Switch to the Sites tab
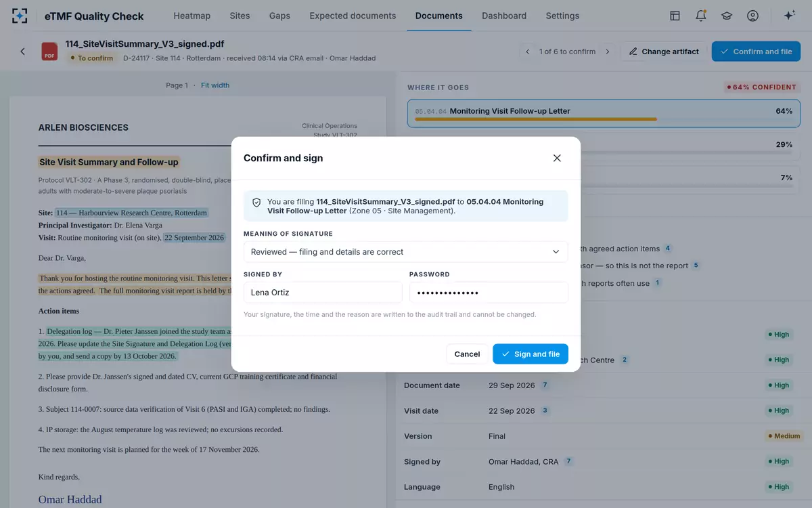 (x=240, y=16)
